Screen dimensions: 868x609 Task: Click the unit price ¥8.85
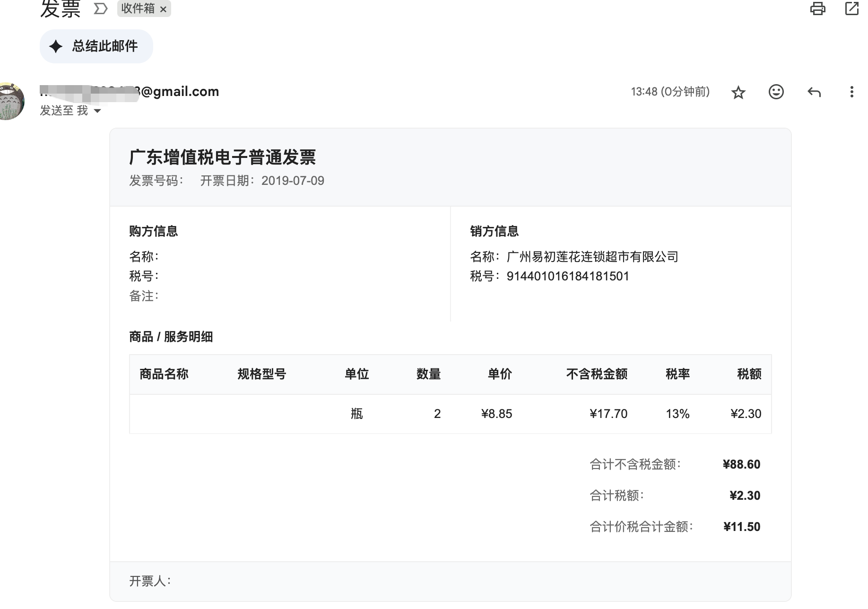click(x=496, y=414)
